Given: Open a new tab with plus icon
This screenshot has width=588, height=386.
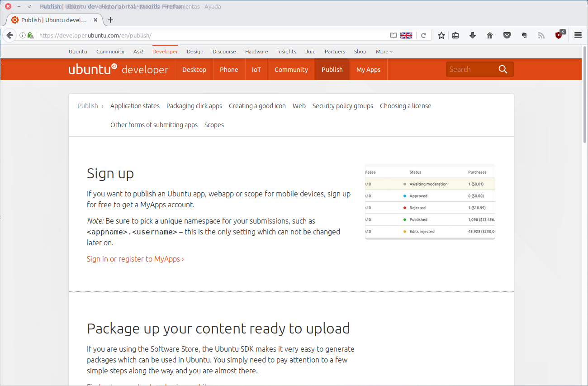Looking at the screenshot, I should tap(110, 20).
